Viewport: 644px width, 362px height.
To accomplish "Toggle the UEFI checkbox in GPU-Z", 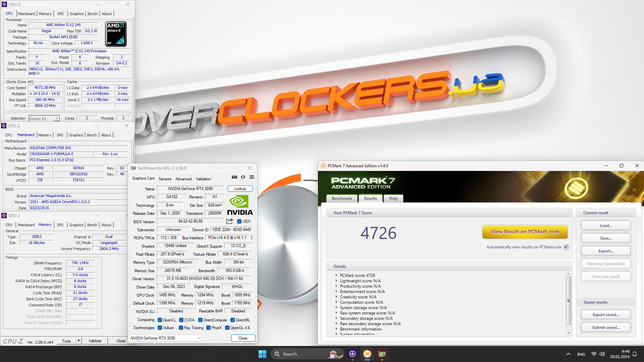I will click(x=239, y=222).
